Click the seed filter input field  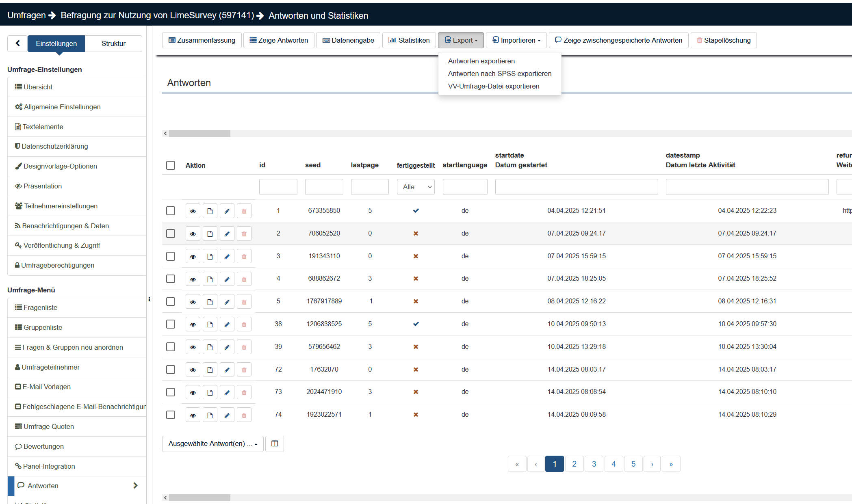click(x=324, y=187)
